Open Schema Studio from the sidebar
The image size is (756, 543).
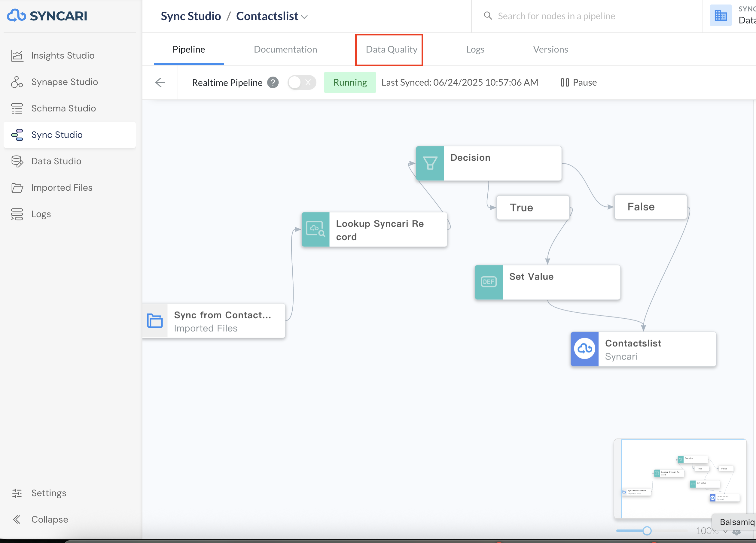[69, 108]
